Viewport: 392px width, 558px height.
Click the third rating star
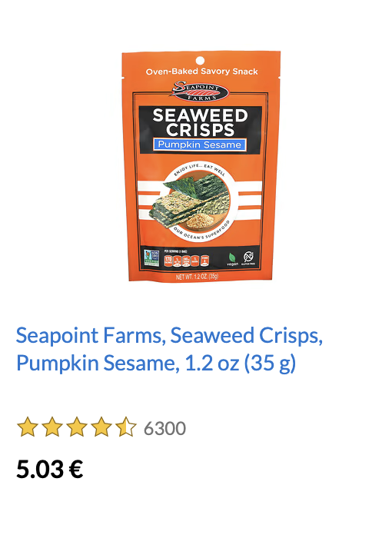pos(77,427)
